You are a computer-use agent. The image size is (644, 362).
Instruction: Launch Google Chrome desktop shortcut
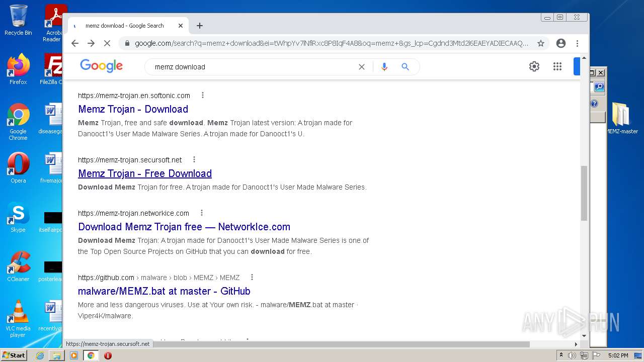click(x=18, y=122)
